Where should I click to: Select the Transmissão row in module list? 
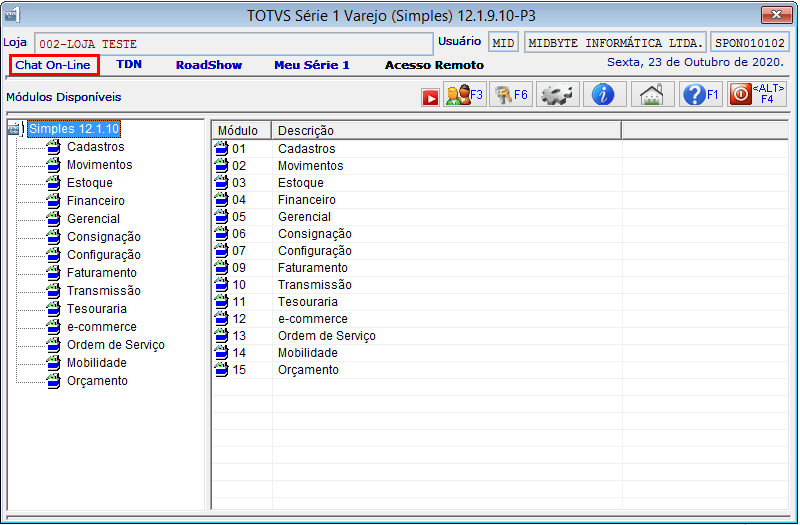(x=500, y=285)
